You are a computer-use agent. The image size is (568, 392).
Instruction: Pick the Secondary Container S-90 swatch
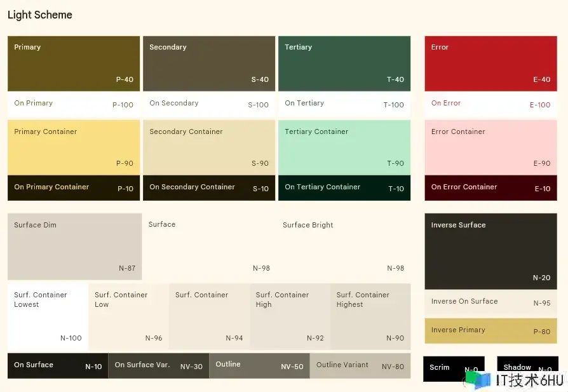coord(209,147)
